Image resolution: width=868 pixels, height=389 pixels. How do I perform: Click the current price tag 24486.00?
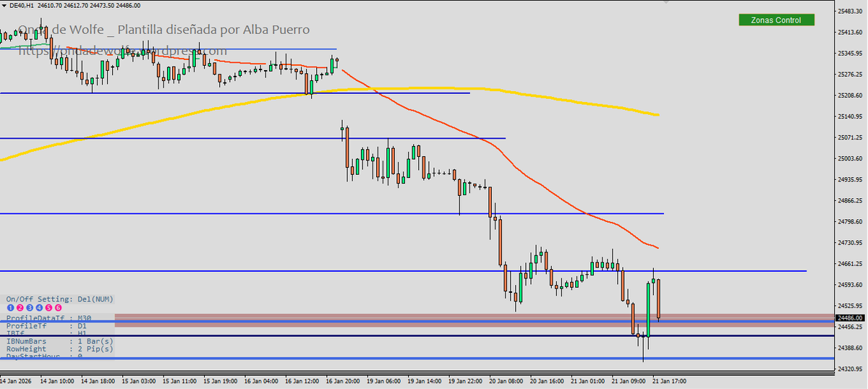tap(851, 317)
